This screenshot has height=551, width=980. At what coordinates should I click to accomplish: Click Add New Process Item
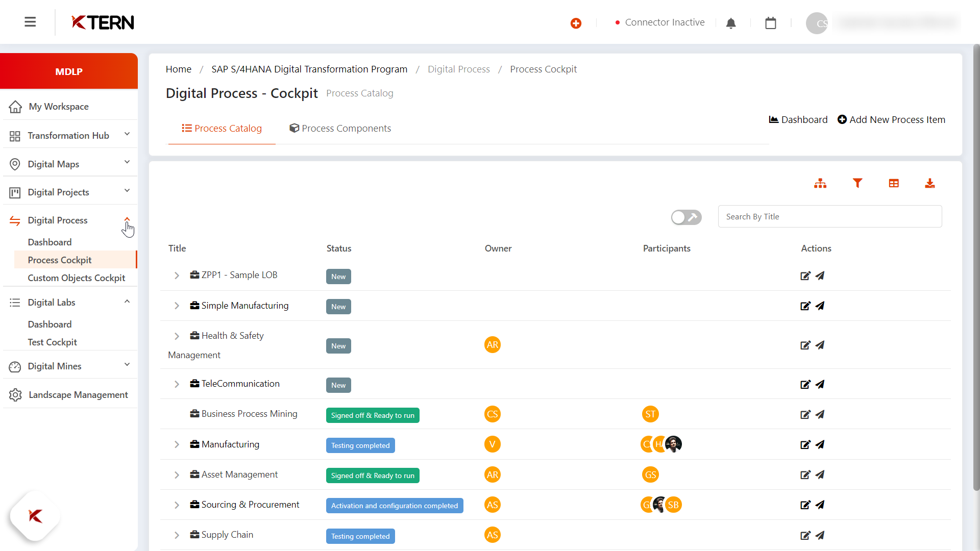(x=891, y=120)
